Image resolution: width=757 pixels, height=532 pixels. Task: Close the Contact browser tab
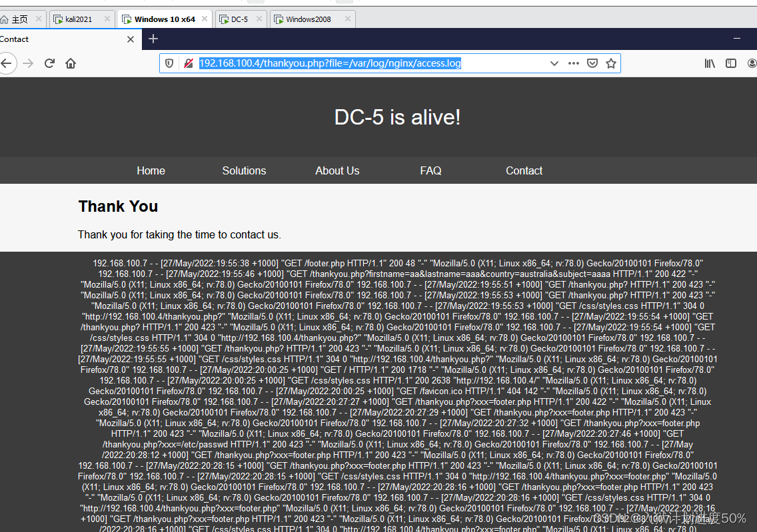pos(131,39)
